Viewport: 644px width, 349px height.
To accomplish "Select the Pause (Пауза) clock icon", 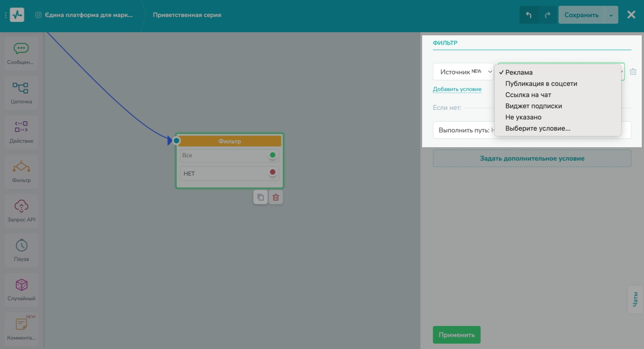I will coord(21,246).
